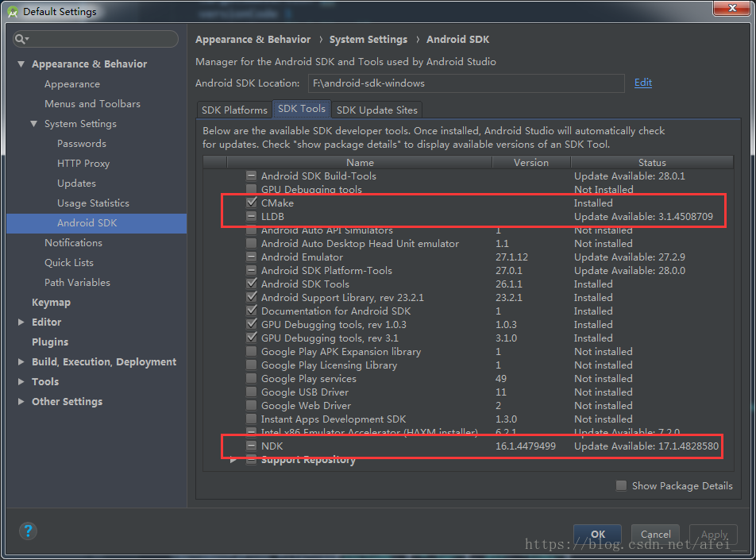The width and height of the screenshot is (756, 560).
Task: Expand Build, Execution, Deployment node
Action: [21, 361]
